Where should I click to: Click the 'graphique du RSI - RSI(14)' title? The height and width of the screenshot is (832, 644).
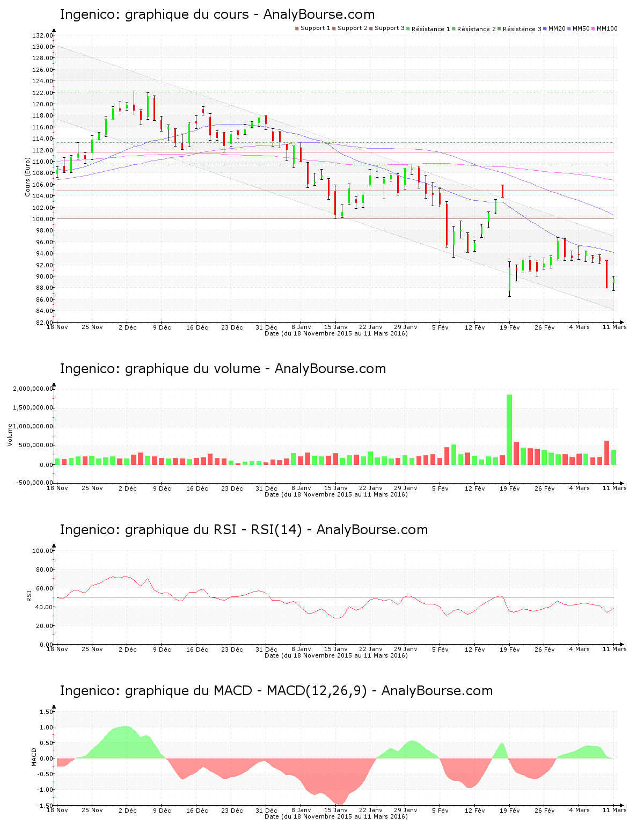(x=244, y=530)
